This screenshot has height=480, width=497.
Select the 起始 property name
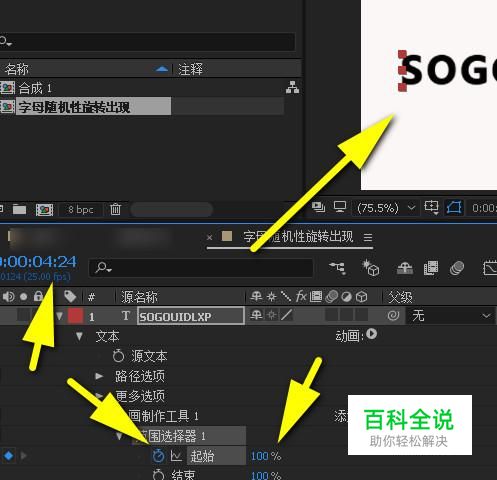pyautogui.click(x=202, y=456)
